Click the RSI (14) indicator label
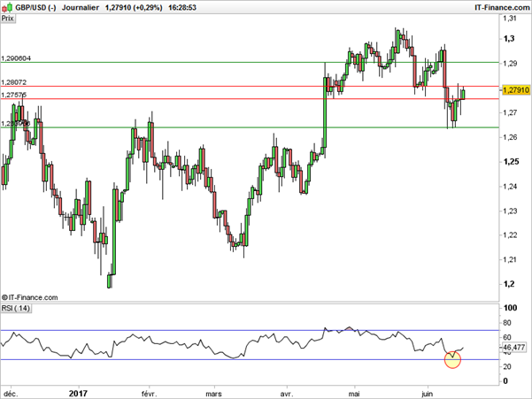Viewport: 532px width, 399px height. pyautogui.click(x=16, y=309)
